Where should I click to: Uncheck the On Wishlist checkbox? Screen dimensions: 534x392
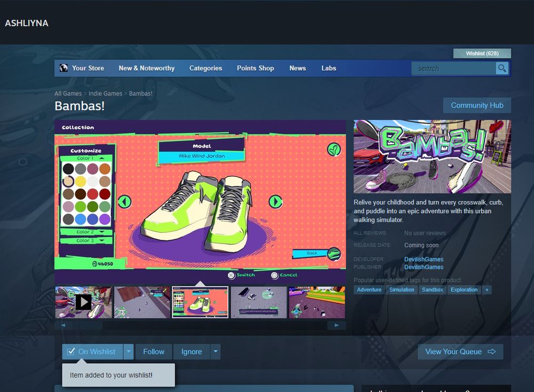coord(71,351)
